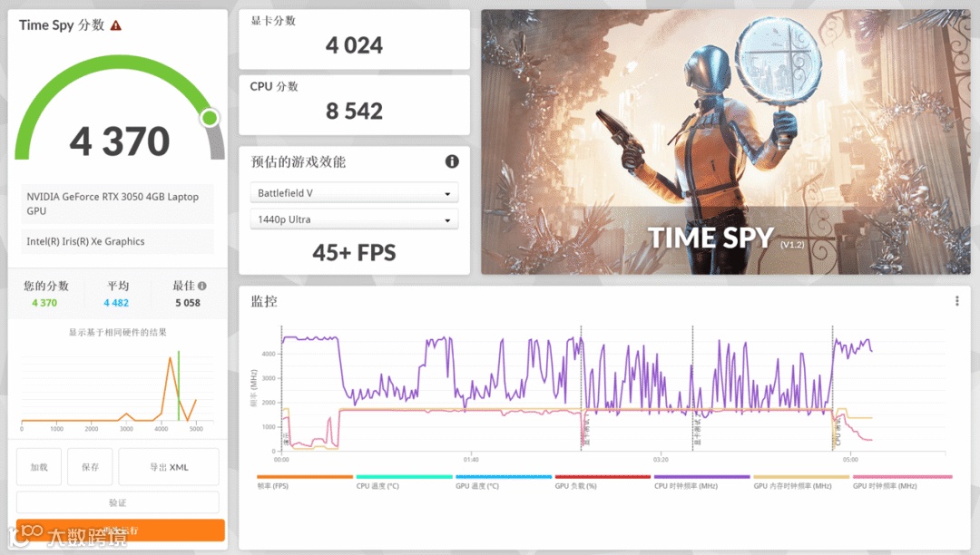The height and width of the screenshot is (555, 980).
Task: Click the 01:40 label on the time axis
Action: (x=471, y=460)
